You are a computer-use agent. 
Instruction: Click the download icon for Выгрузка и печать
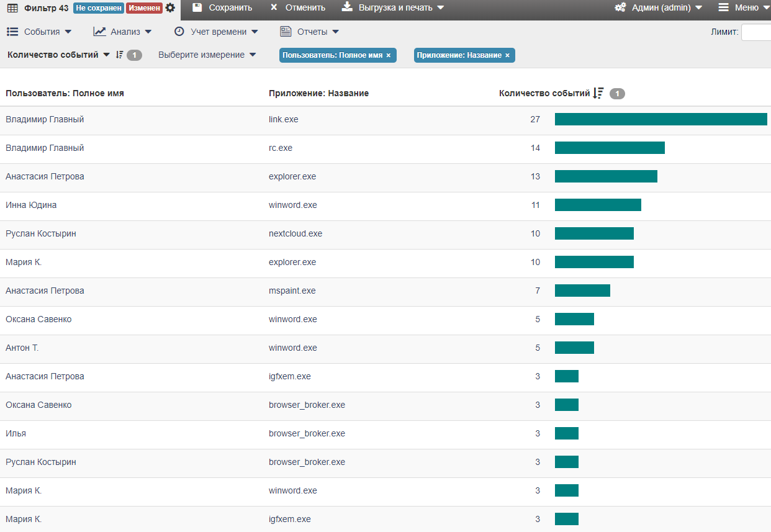click(348, 7)
